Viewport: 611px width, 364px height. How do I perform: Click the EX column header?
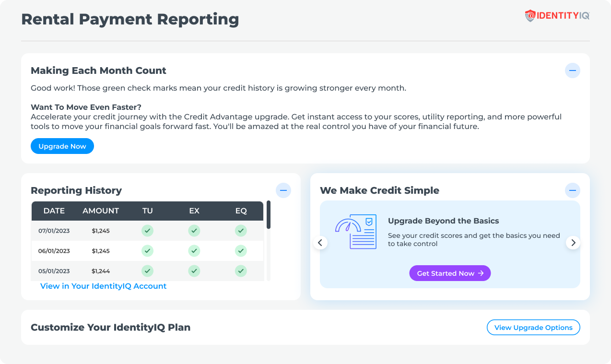pyautogui.click(x=194, y=211)
